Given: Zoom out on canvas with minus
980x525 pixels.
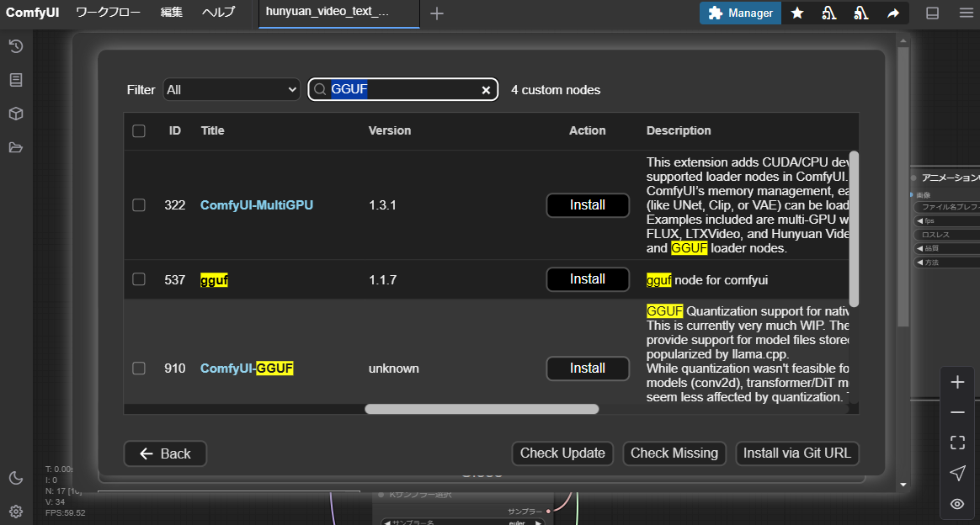Looking at the screenshot, I should (957, 412).
